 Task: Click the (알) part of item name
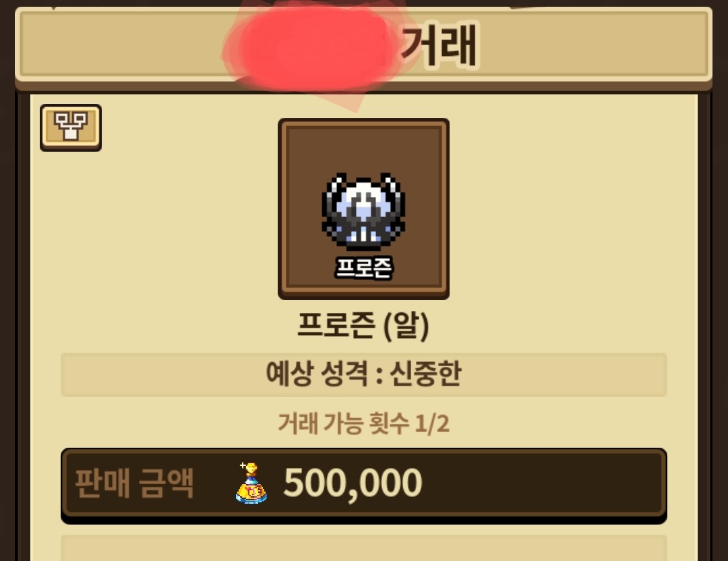[406, 326]
